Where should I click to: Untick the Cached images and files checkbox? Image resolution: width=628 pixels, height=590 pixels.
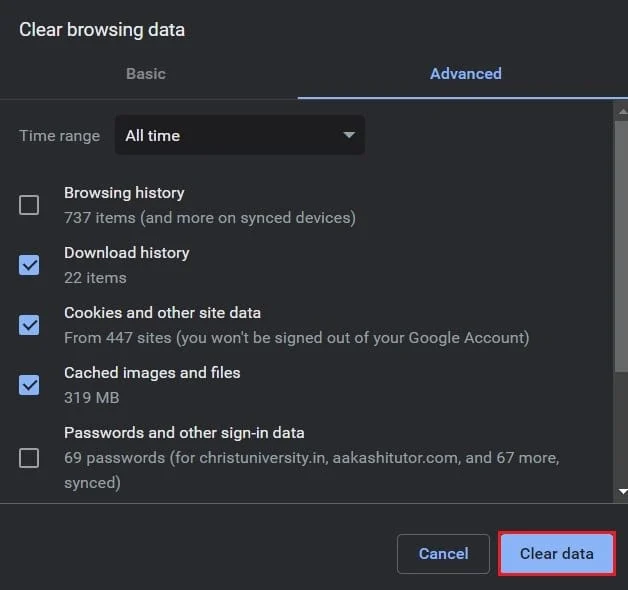click(30, 385)
